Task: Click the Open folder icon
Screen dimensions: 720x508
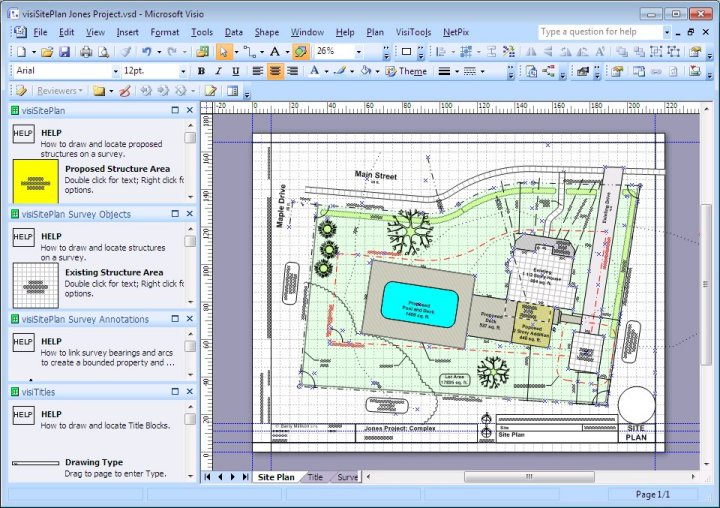Action: click(47, 51)
